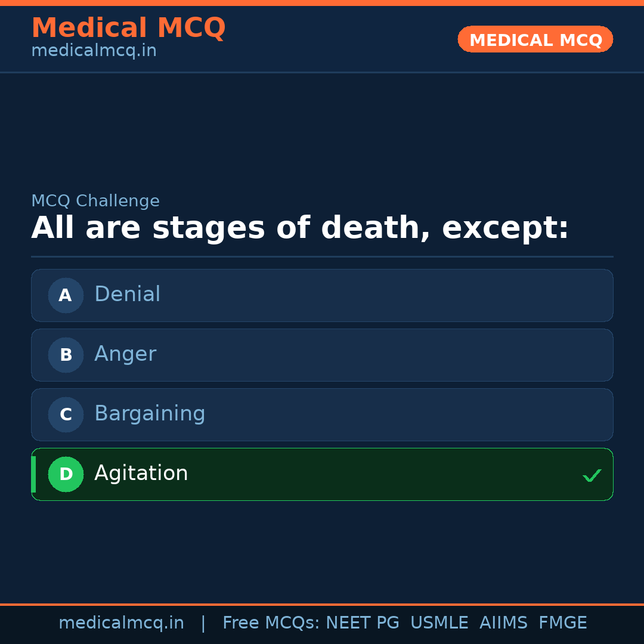644x644 pixels.
Task: Click the question text about stages of death
Action: (298, 227)
